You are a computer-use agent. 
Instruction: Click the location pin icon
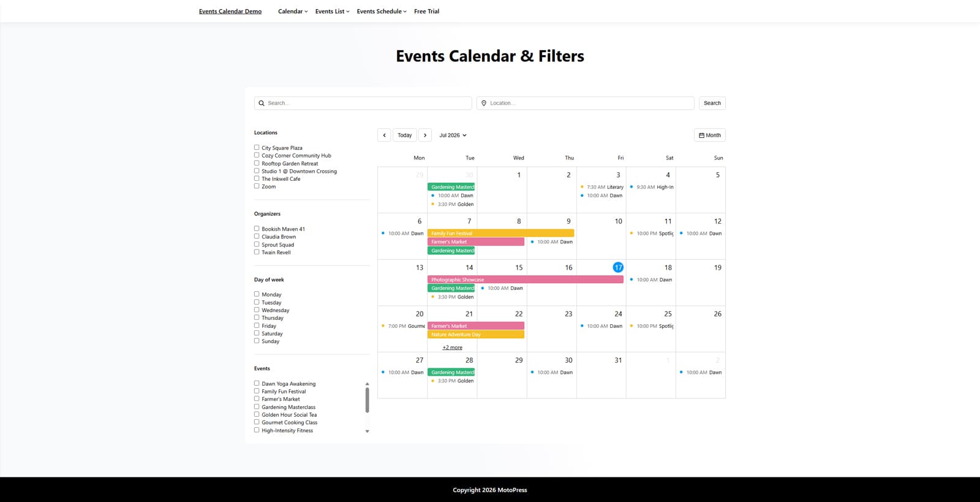click(x=484, y=103)
